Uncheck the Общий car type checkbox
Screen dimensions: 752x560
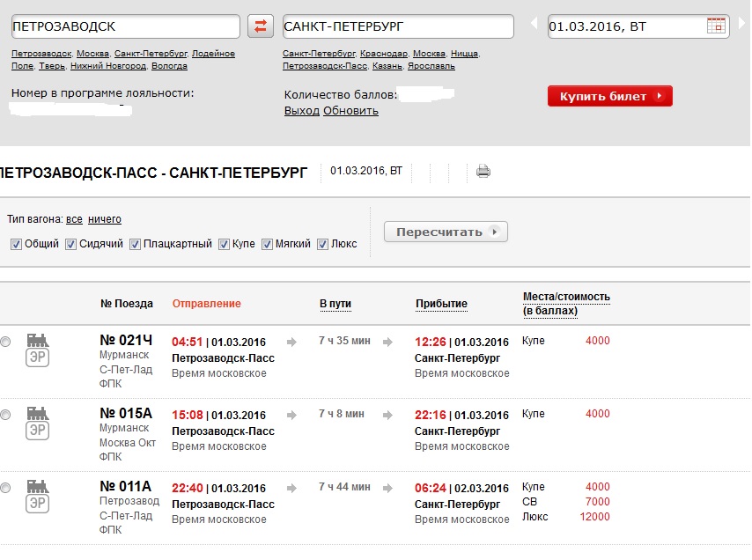pyautogui.click(x=16, y=244)
